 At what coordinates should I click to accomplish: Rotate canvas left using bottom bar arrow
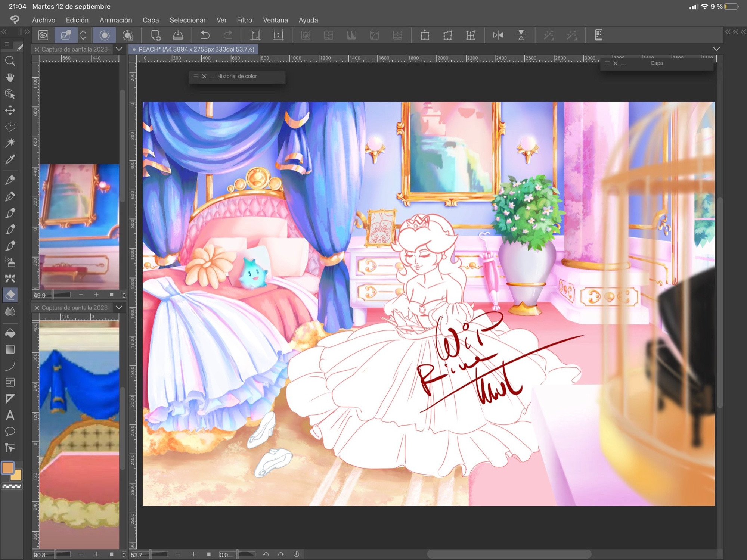point(266,554)
